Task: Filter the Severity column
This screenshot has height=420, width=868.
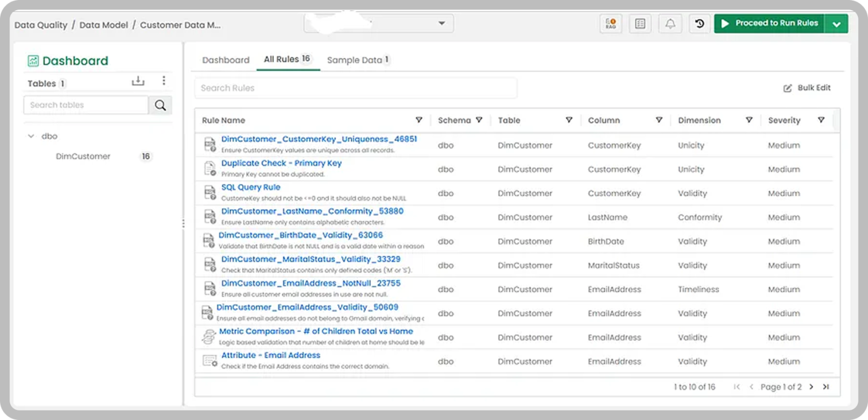Action: 821,120
